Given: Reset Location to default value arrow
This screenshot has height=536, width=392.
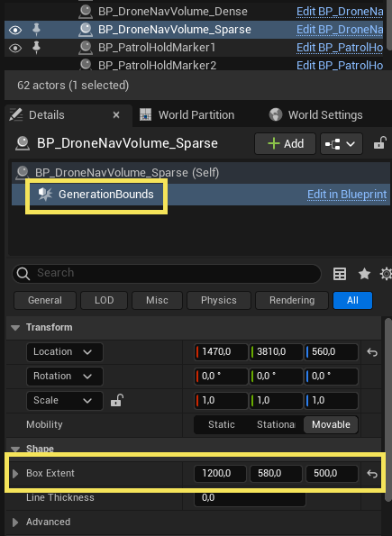Looking at the screenshot, I should tap(372, 352).
